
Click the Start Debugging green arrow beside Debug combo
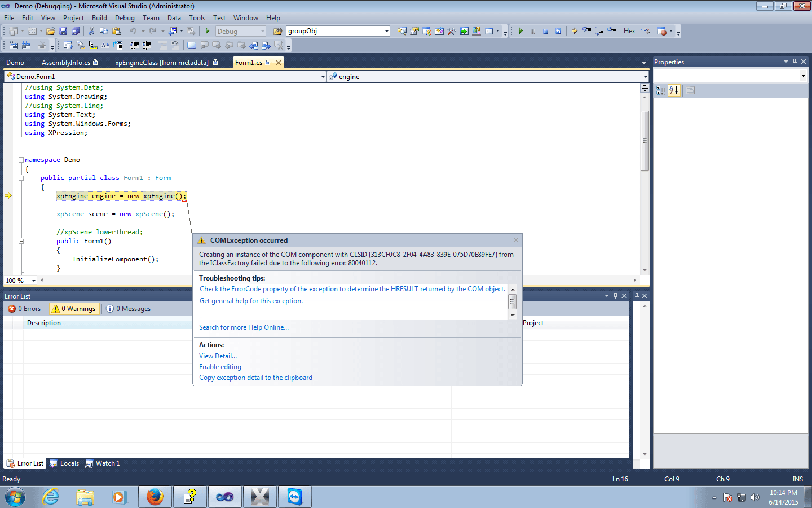coord(208,31)
